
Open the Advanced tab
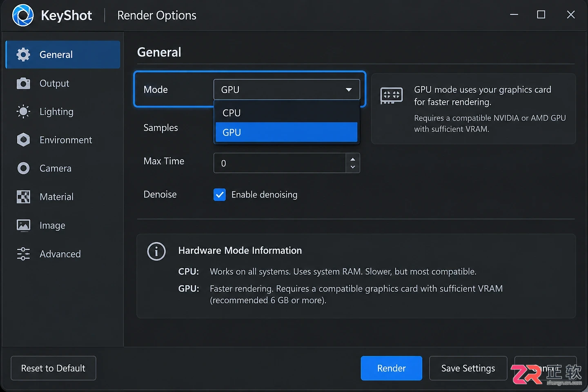pyautogui.click(x=63, y=254)
